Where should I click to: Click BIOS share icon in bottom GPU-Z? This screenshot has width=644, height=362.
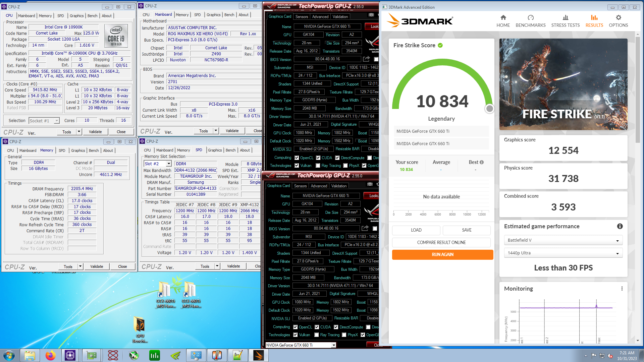click(365, 228)
